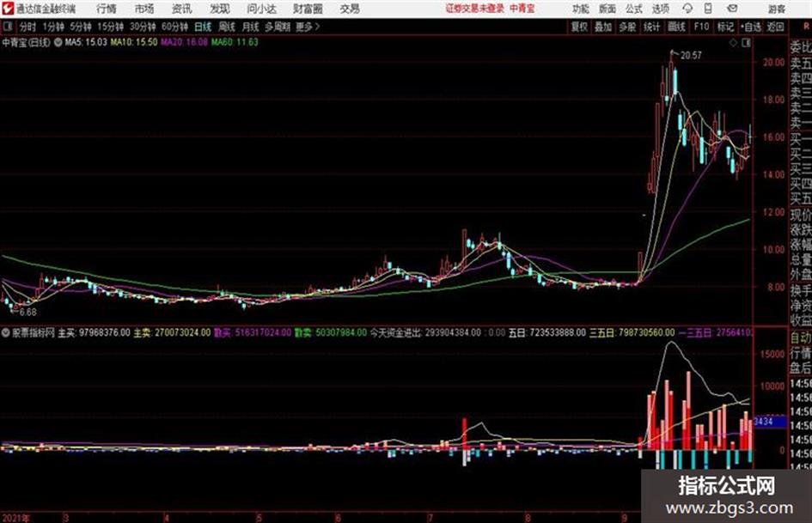Open the 版面 menu
Viewport: 812px width, 523px height.
607,9
